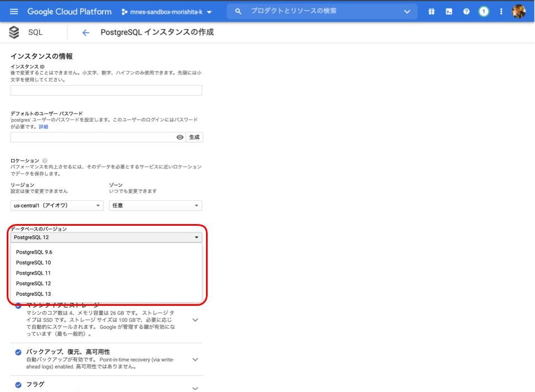The image size is (535, 392).
Task: Click the Instance ID input field
Action: click(x=106, y=90)
